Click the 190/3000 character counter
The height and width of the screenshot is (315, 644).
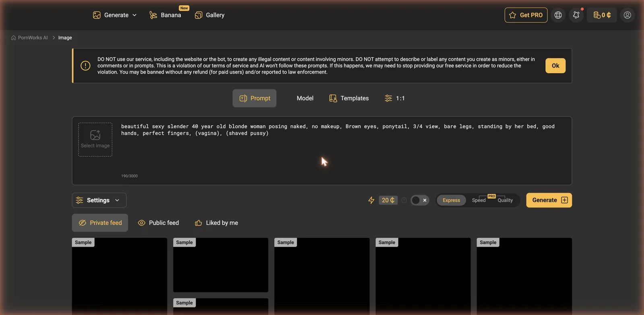129,176
